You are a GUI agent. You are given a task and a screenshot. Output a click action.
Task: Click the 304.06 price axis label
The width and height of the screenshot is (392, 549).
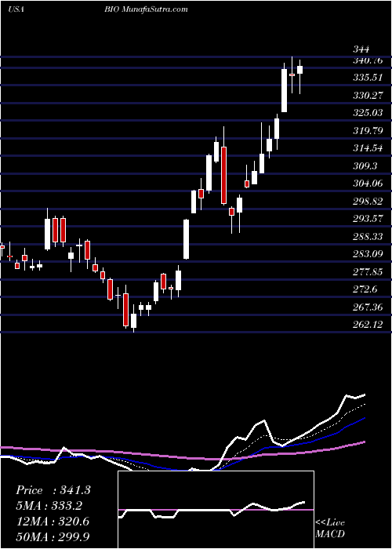[368, 184]
